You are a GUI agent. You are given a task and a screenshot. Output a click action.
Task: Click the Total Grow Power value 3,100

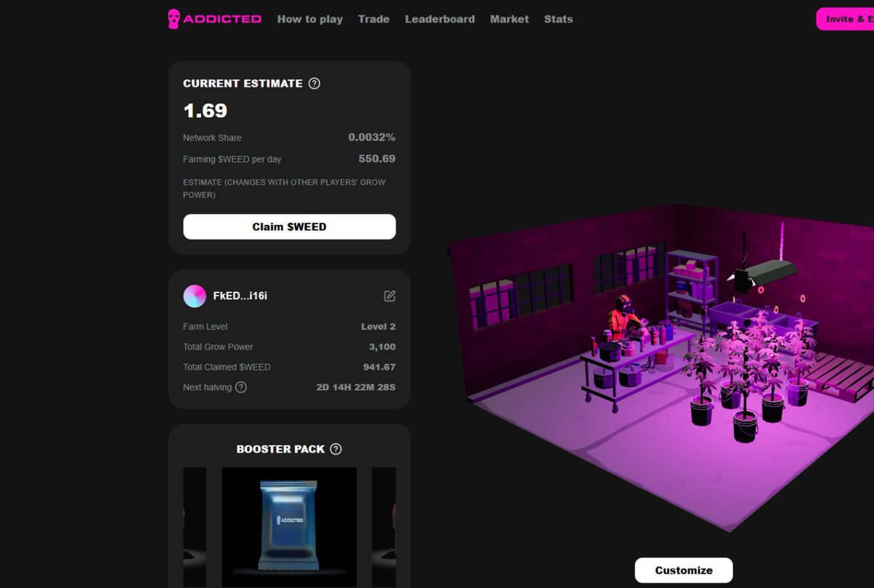[x=382, y=347]
